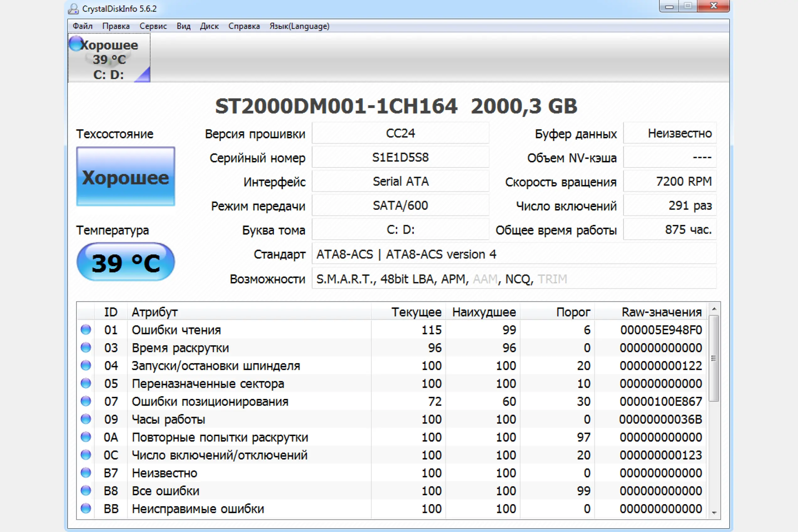The width and height of the screenshot is (798, 532).
Task: Click the CrystalDiskInfo title bar app icon
Action: [73, 8]
